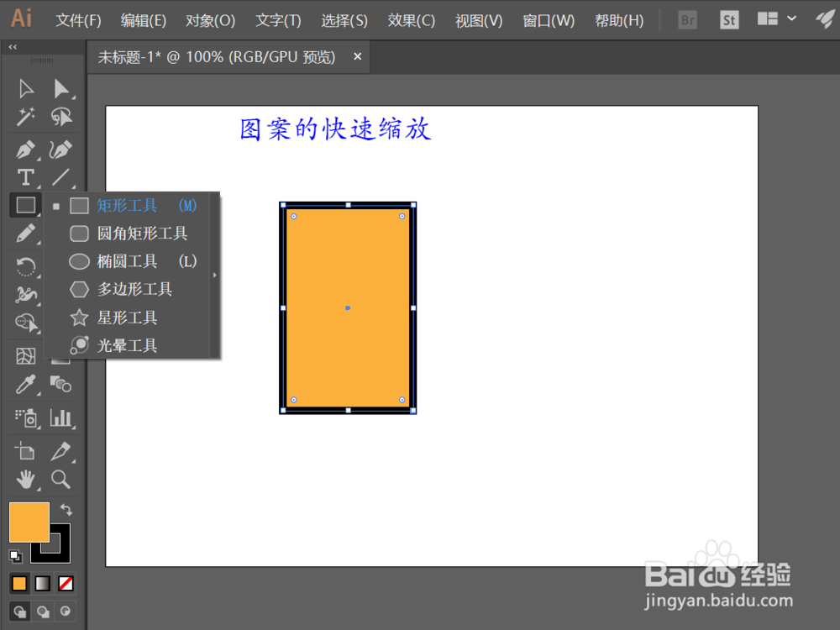Reset default fill and stroke
Screen dimensions: 840x630
[x=15, y=556]
